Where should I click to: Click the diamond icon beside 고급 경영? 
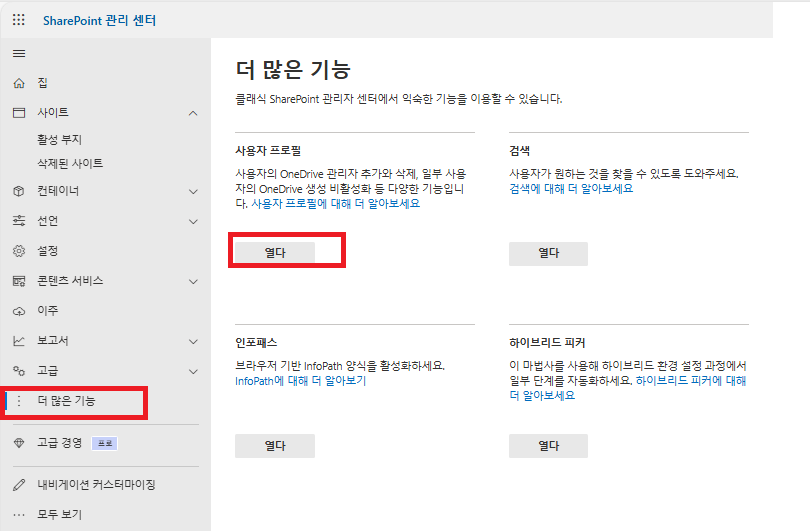pos(19,443)
